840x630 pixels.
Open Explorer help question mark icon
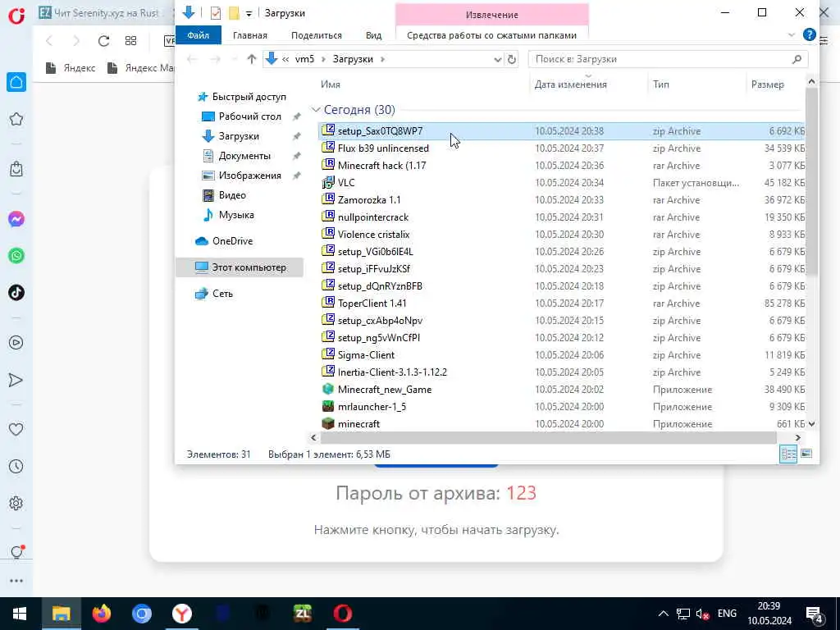point(809,34)
